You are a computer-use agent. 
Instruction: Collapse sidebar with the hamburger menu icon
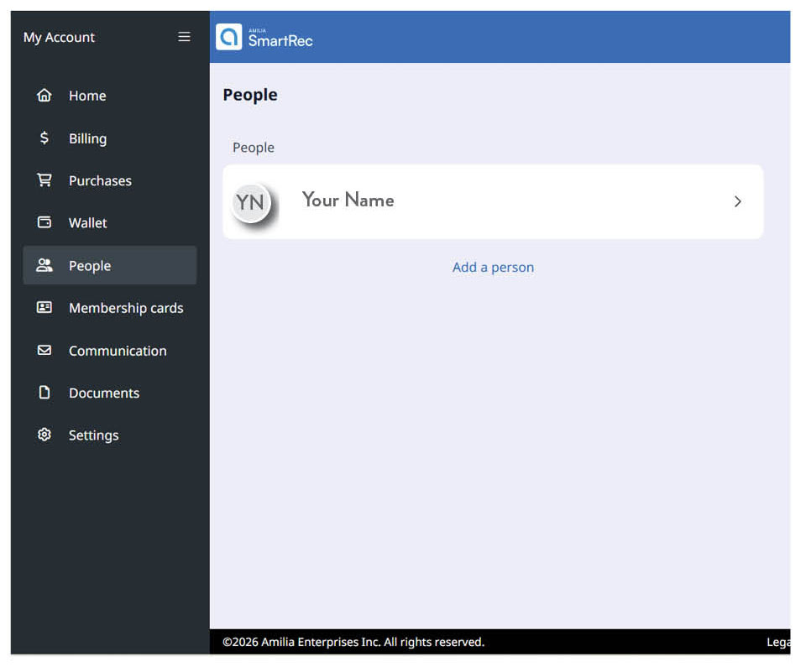coord(184,37)
